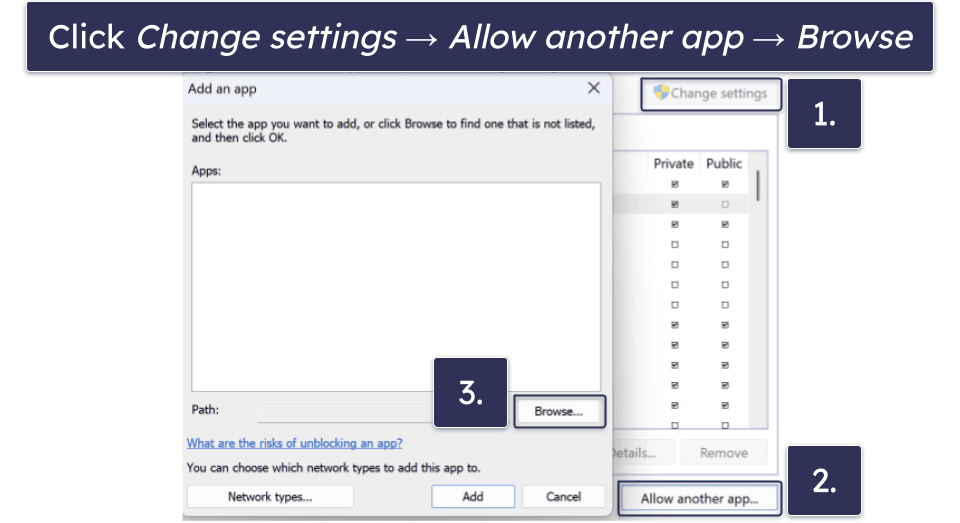
Task: Uncheck the Private checkbox in the highlighted row
Action: pos(675,205)
